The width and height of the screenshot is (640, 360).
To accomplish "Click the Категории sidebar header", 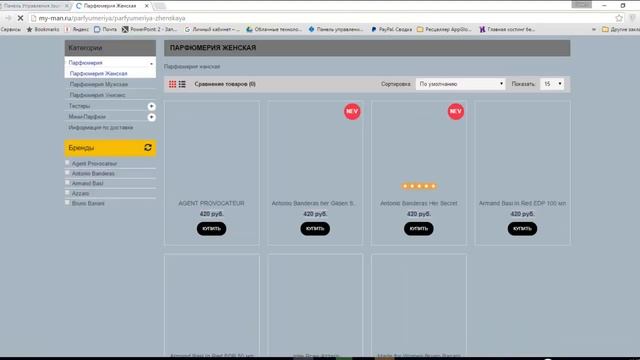I will pos(110,48).
